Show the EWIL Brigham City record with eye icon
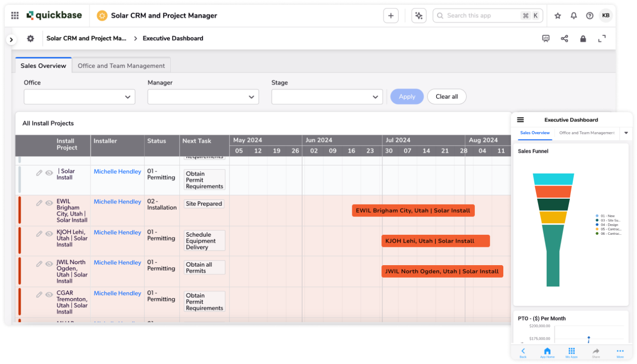 49,203
